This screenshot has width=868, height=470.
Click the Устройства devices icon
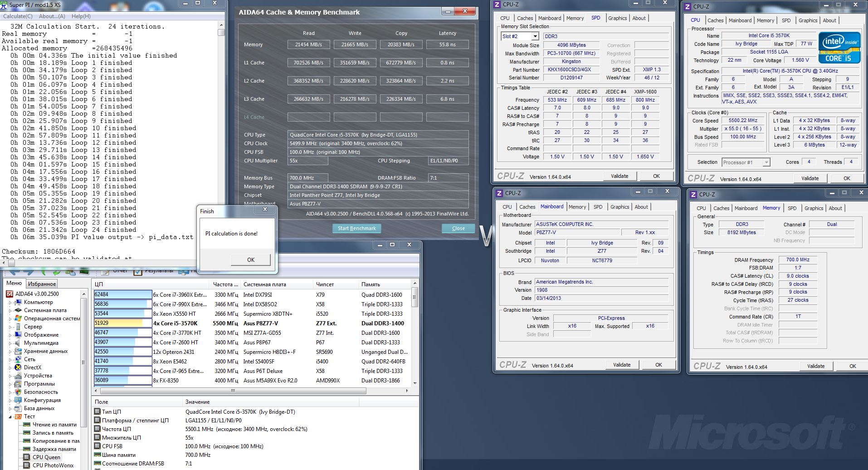[x=18, y=376]
